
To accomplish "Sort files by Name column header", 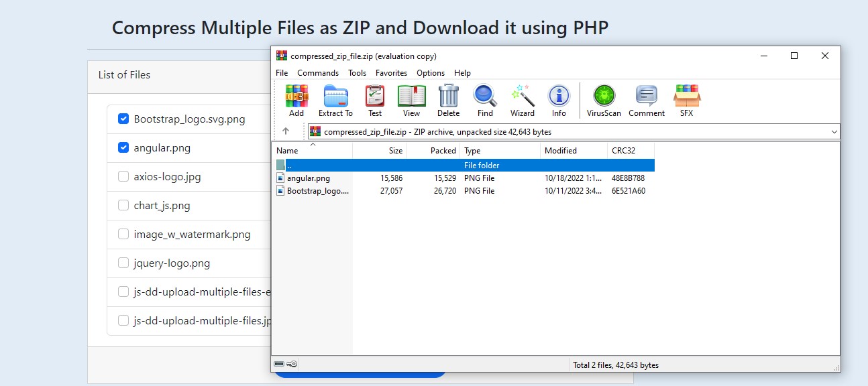I will 313,151.
